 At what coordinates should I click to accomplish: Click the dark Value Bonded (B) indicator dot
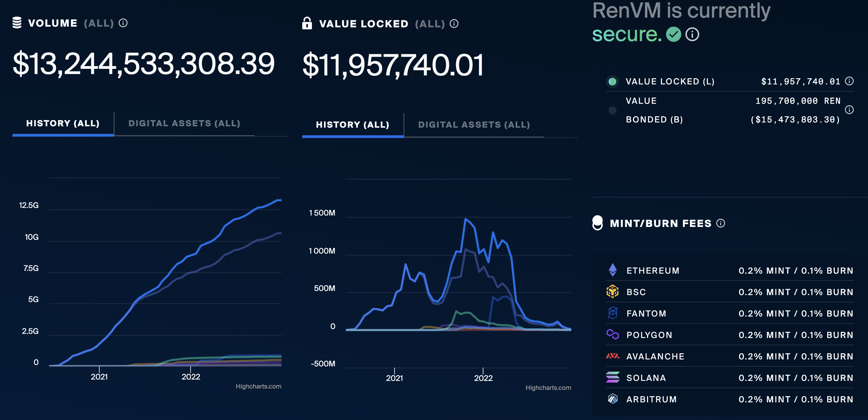pos(612,110)
